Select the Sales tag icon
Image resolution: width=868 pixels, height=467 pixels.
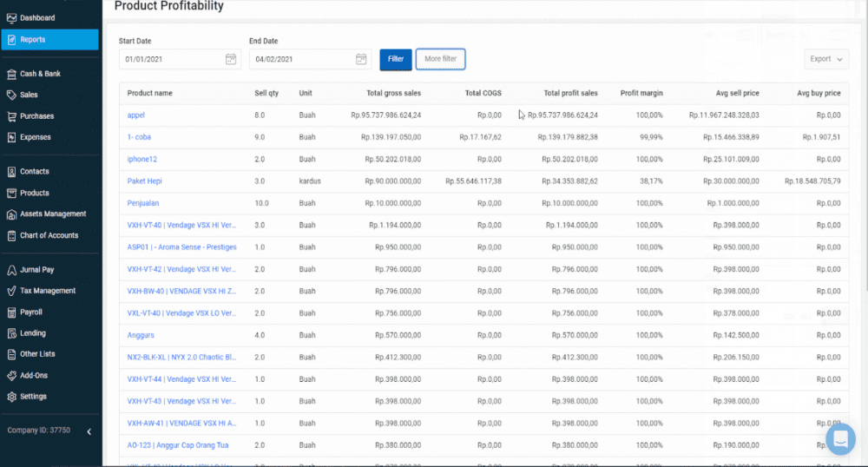coord(11,95)
